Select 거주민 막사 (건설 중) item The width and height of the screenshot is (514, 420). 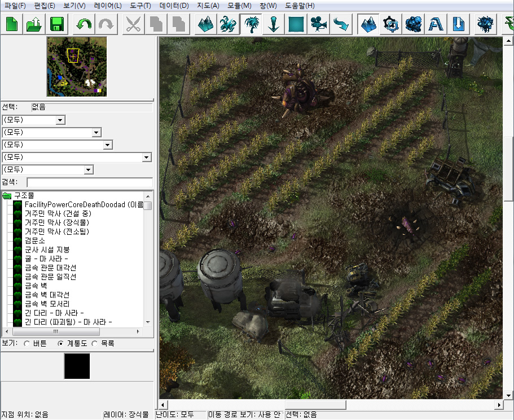(x=58, y=214)
